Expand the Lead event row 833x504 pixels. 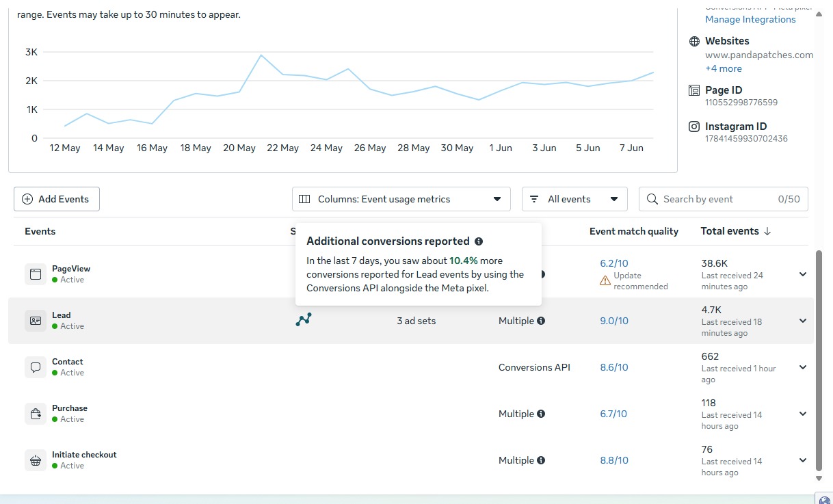pos(803,321)
